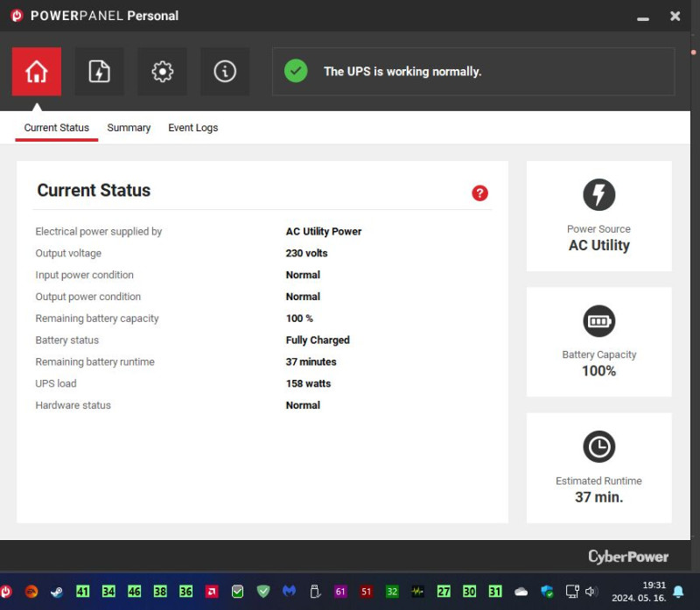Minimize the PowerPanel Personal window
700x610 pixels.
click(643, 18)
